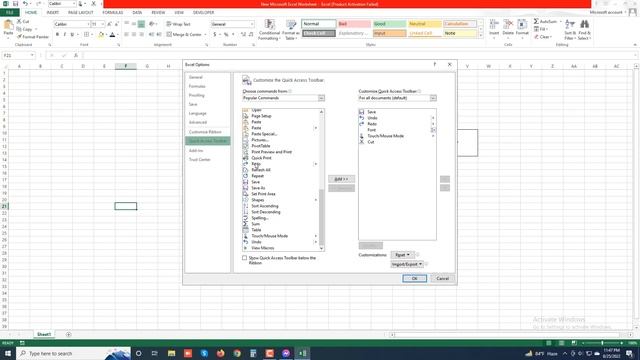The width and height of the screenshot is (640, 360).
Task: Toggle Bold formatting in the ribbon
Action: (57, 35)
